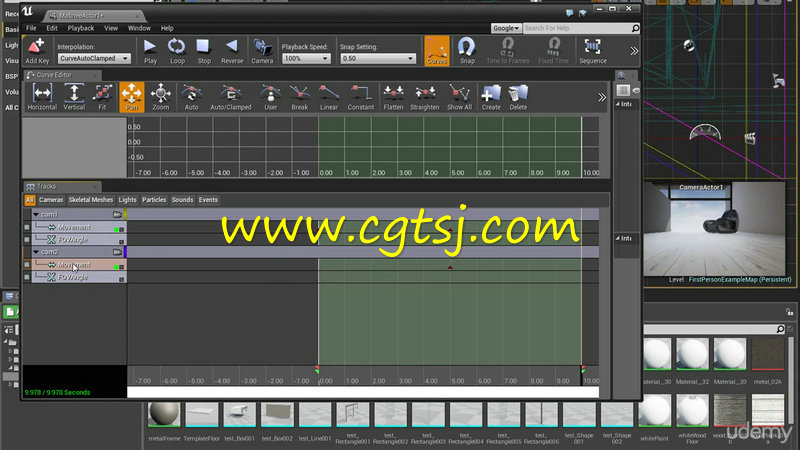Click the Straighten tangents icon
This screenshot has height=450, width=800.
424,97
